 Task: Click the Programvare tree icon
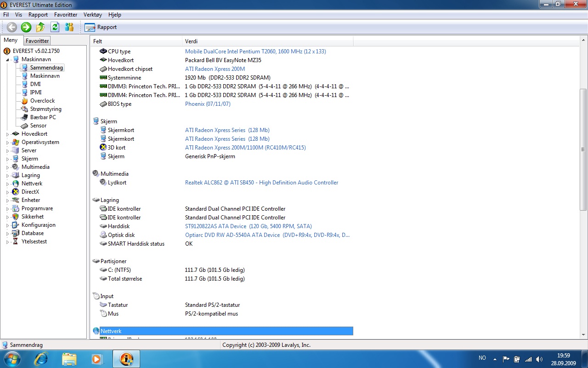(16, 208)
